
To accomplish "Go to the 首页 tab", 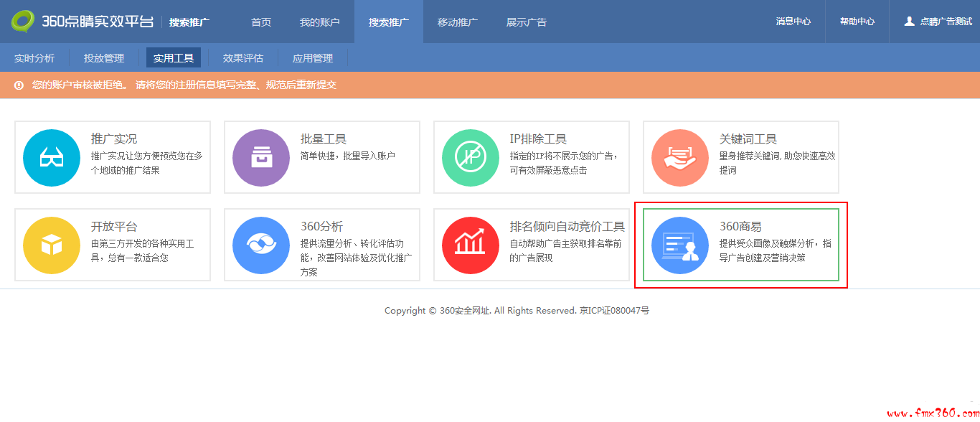I will 261,22.
